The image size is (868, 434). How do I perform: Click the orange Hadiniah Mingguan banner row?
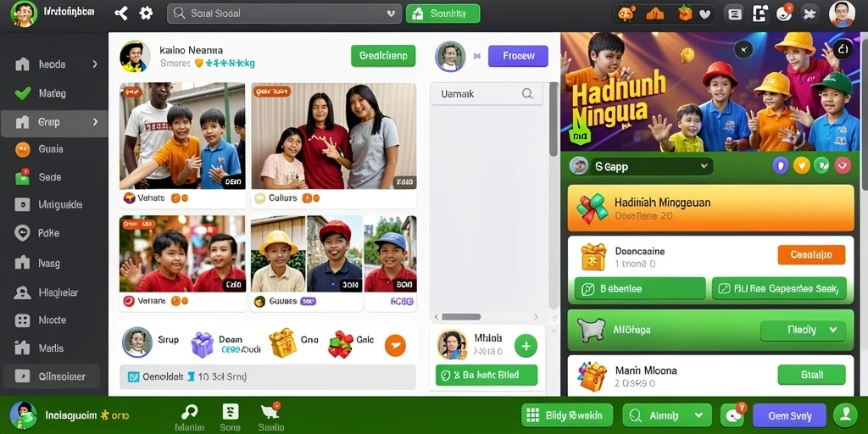711,208
